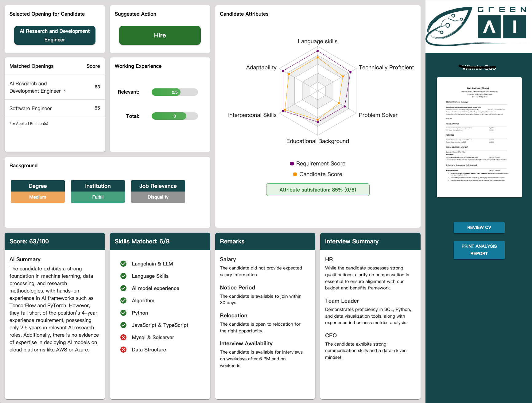Open the Review CV button
This screenshot has height=403, width=532.
click(x=479, y=227)
